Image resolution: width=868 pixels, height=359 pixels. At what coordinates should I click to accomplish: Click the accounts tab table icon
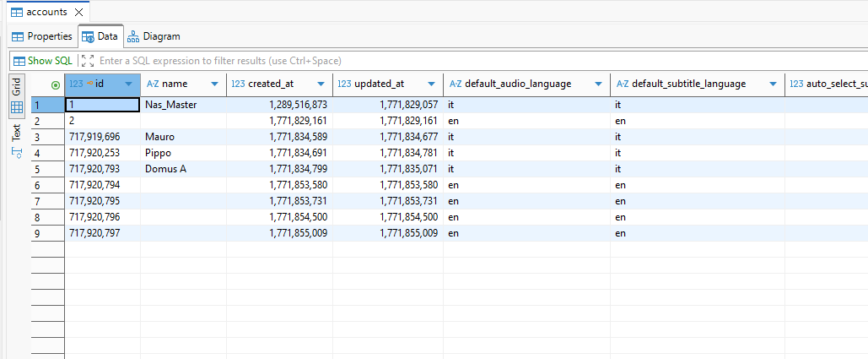pos(17,12)
